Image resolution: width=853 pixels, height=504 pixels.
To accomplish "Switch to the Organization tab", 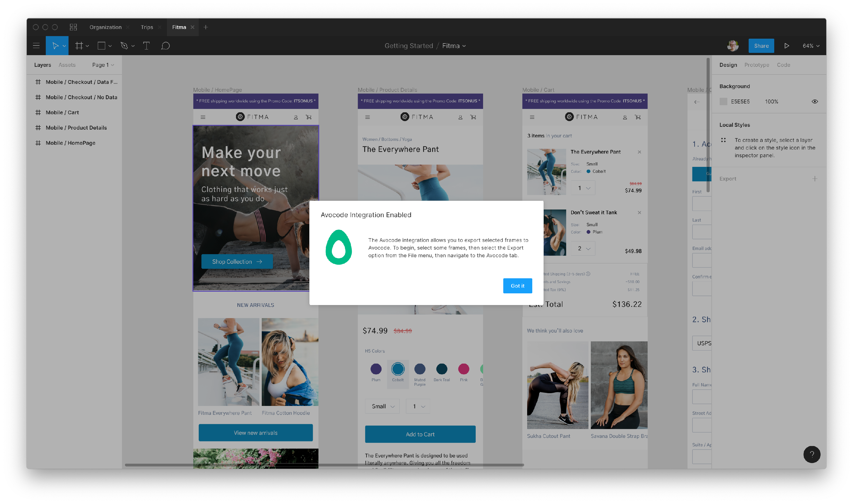I will pos(105,27).
